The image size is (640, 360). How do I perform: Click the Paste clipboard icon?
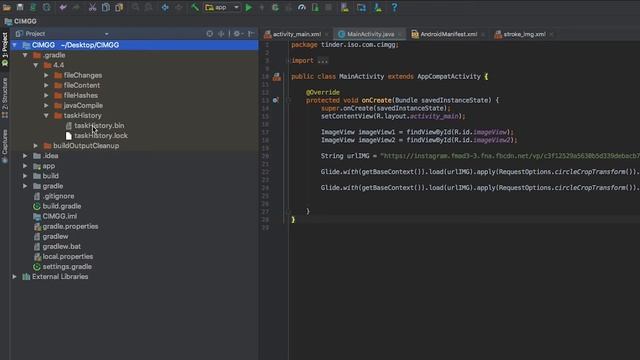[x=119, y=7]
